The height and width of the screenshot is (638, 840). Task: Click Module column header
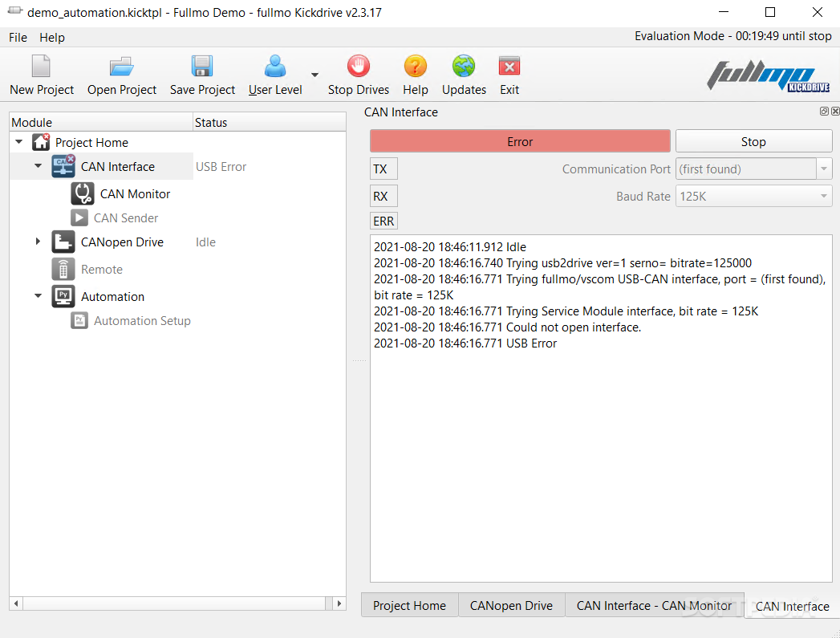pyautogui.click(x=101, y=122)
